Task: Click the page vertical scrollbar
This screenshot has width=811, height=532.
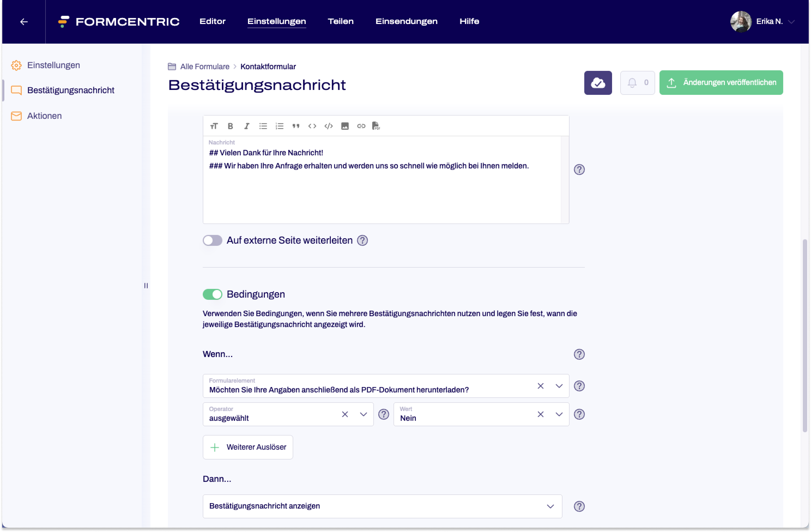Action: point(805,336)
